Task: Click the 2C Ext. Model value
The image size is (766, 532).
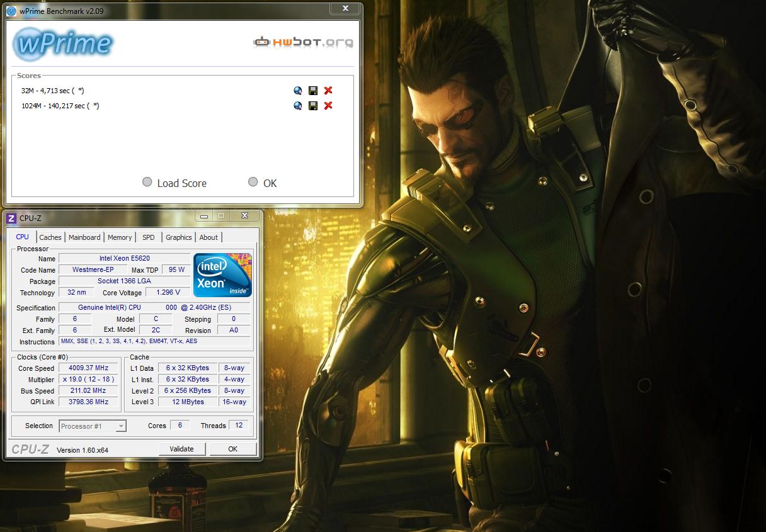Action: point(156,330)
